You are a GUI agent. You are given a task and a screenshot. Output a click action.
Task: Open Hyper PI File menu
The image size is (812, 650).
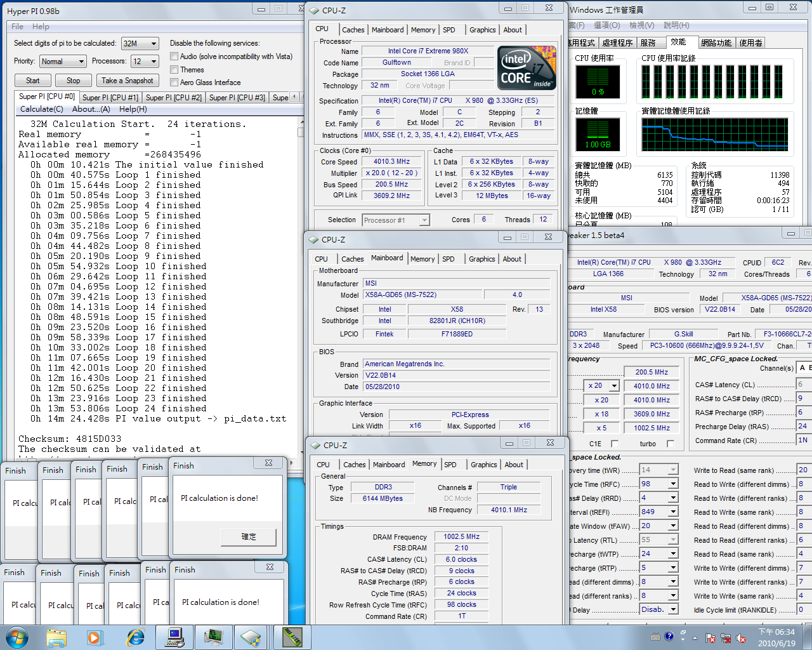click(x=17, y=27)
